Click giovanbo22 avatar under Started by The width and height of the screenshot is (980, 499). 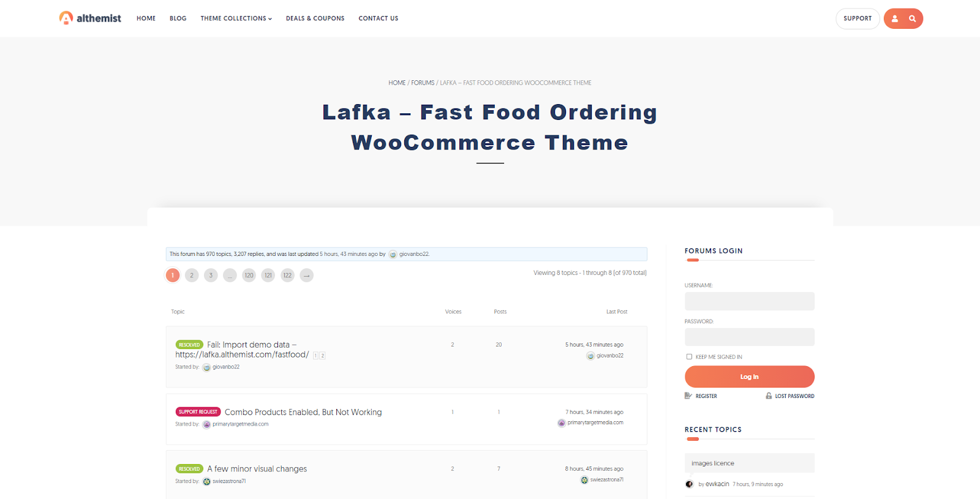point(206,367)
